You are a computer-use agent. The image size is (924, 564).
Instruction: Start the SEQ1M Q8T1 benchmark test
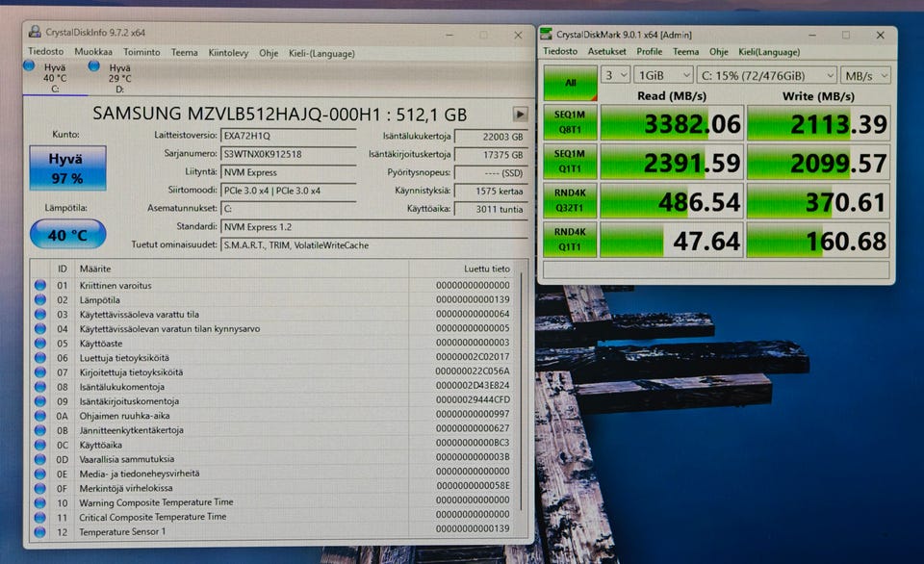pyautogui.click(x=570, y=124)
